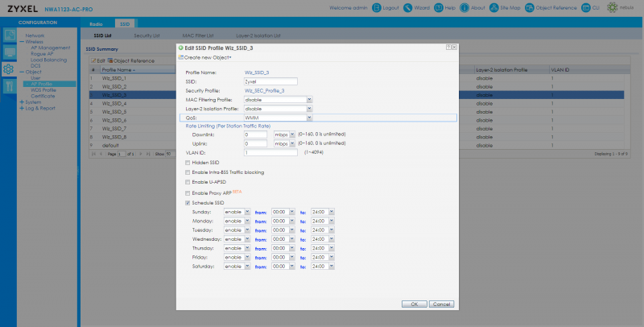Click Cancel in the dialog

pyautogui.click(x=440, y=304)
